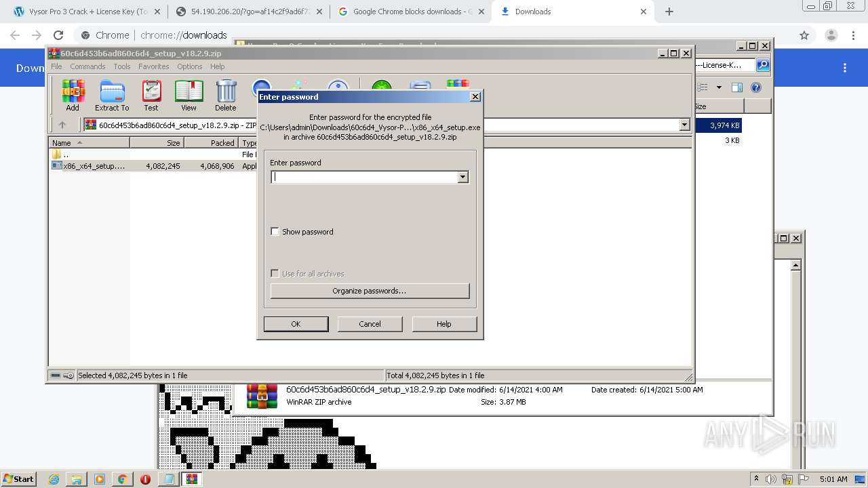Go up one folder level in WinRAR
The width and height of the screenshot is (868, 488).
point(62,125)
